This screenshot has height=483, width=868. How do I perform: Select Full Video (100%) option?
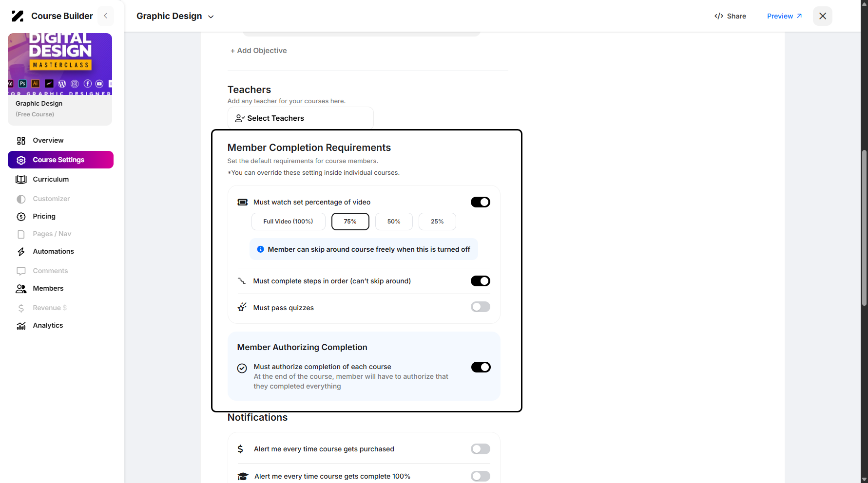click(289, 222)
